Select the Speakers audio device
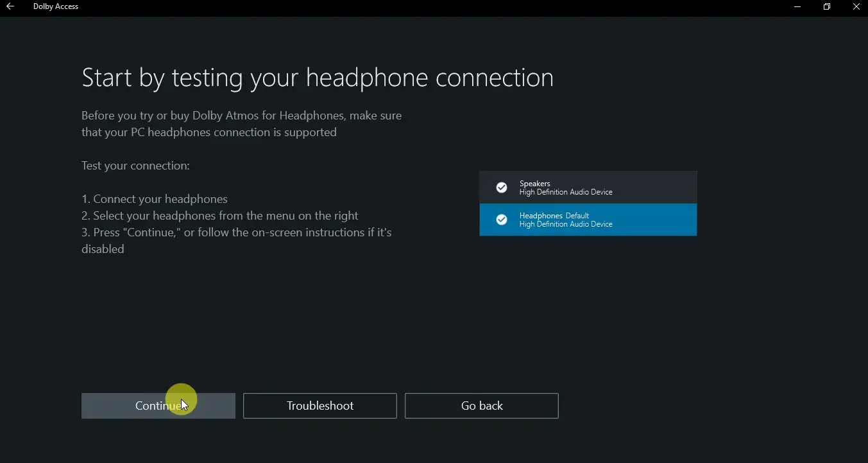The height and width of the screenshot is (463, 868). [x=588, y=188]
